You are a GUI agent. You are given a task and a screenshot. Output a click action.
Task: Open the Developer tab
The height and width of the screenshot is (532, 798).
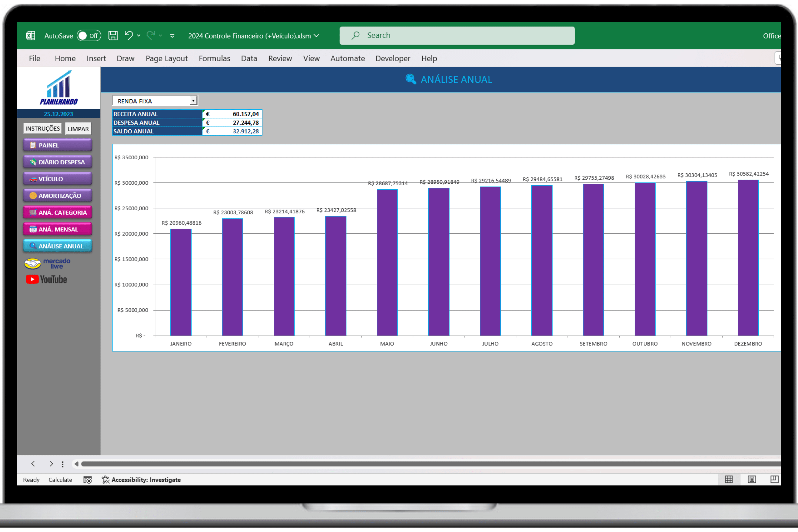393,58
